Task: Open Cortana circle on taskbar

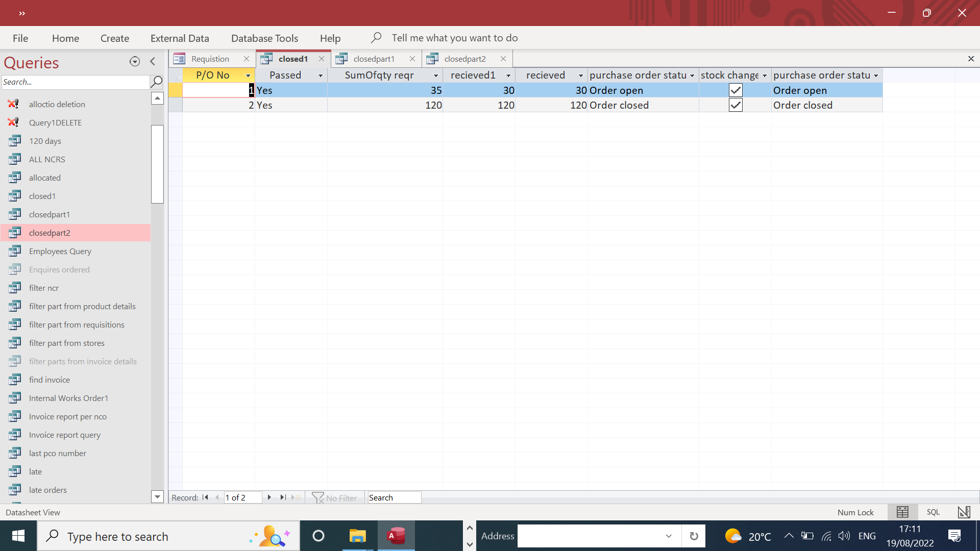Action: (x=318, y=536)
